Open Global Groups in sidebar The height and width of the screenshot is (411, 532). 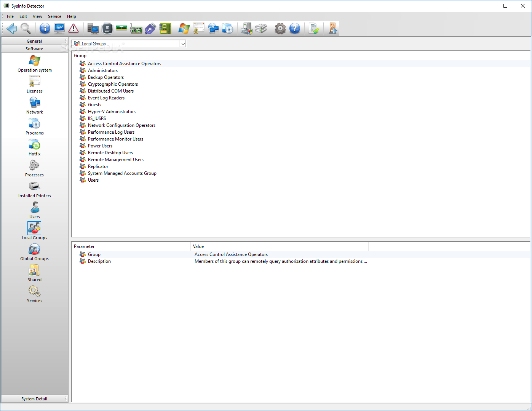35,252
